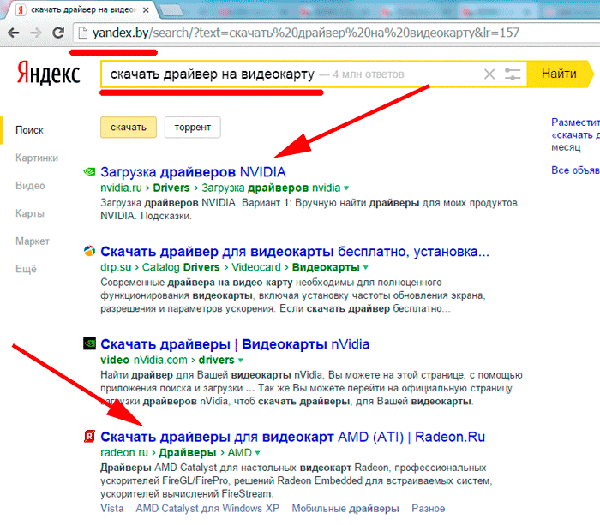Screen dimensions: 600x525
Task: Click snippet text Найти драйвер для Вашей видеокарты
Action: point(197,375)
